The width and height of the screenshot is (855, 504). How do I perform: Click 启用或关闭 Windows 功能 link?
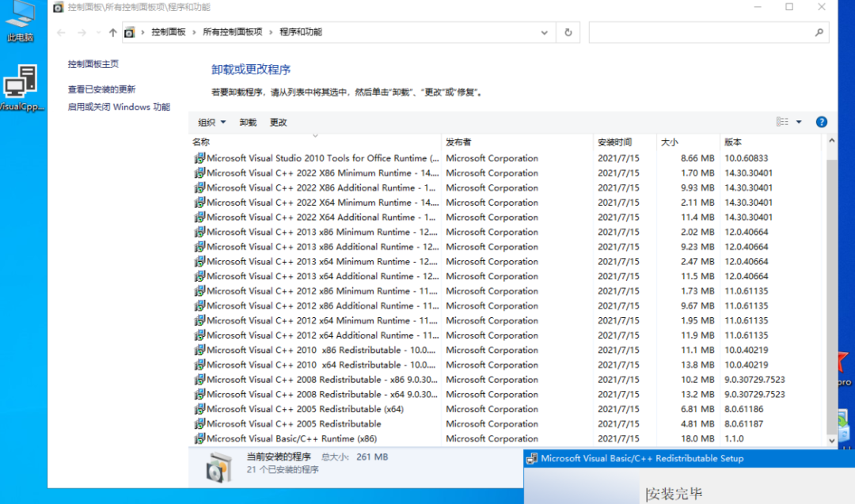(x=119, y=107)
